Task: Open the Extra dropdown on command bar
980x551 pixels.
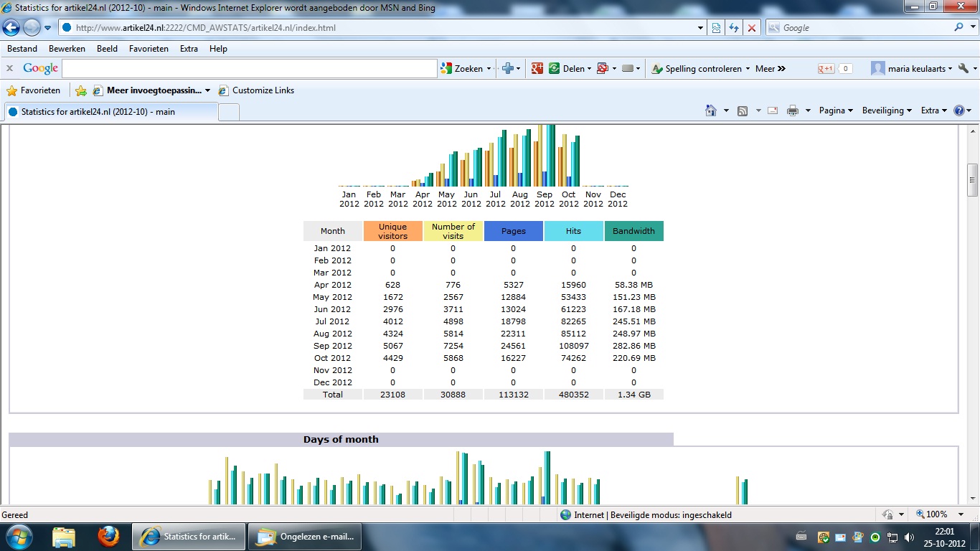Action: (x=934, y=110)
